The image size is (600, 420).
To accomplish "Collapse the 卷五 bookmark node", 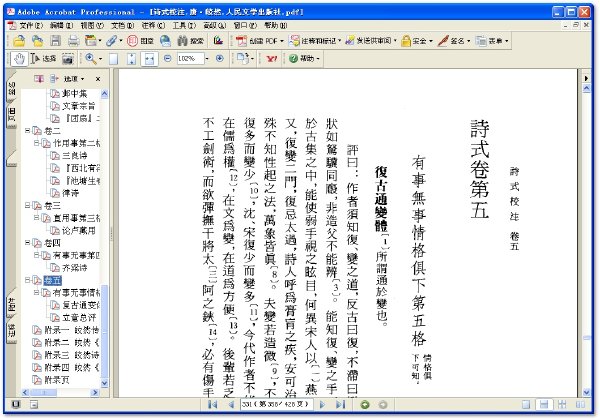I will click(27, 280).
